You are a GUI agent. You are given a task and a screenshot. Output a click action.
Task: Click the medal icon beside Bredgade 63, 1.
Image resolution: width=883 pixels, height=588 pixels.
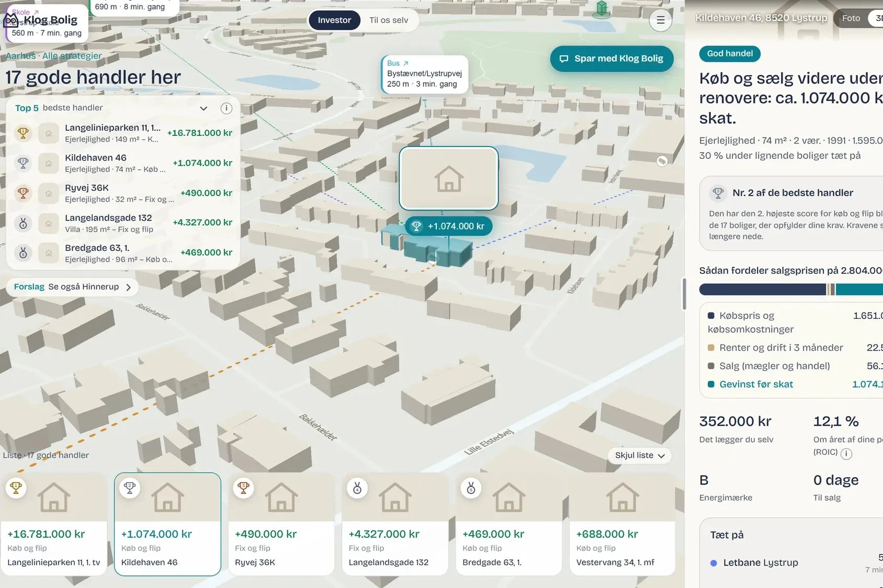(x=23, y=253)
